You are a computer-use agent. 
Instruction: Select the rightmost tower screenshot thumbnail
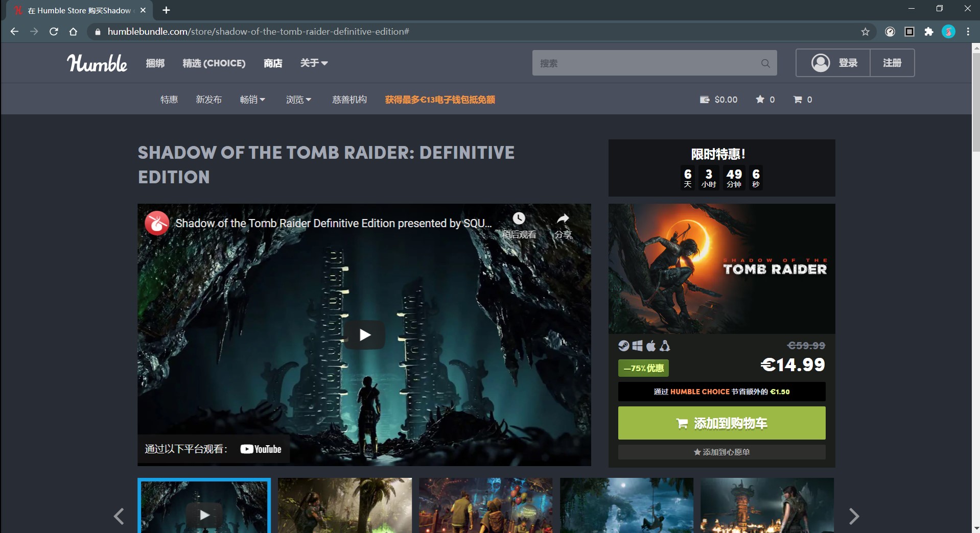pos(767,505)
